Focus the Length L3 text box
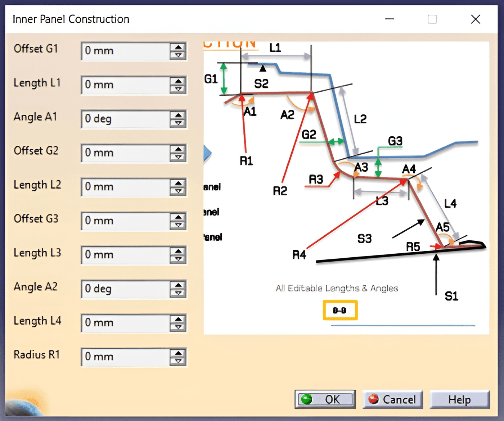 pos(126,255)
